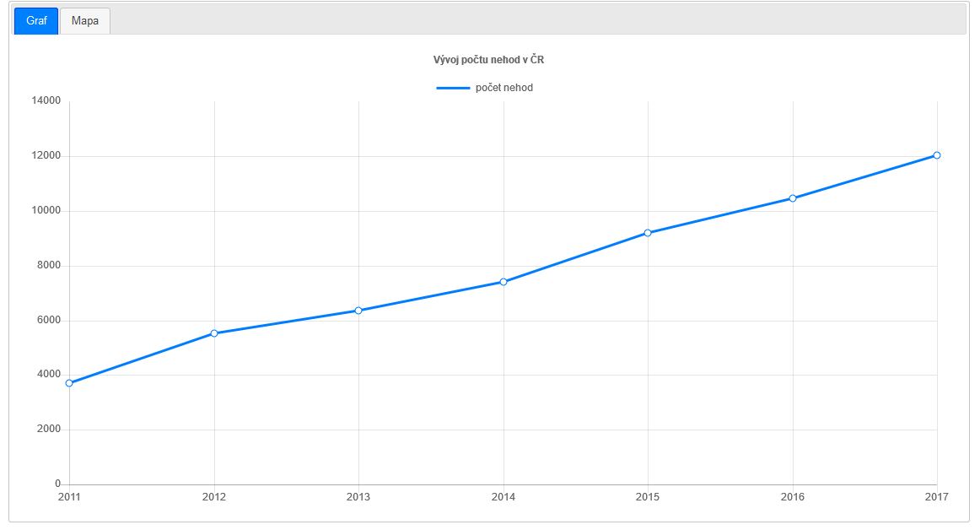Click the 2014 label on the x-axis
This screenshot has width=980, height=530.
503,497
